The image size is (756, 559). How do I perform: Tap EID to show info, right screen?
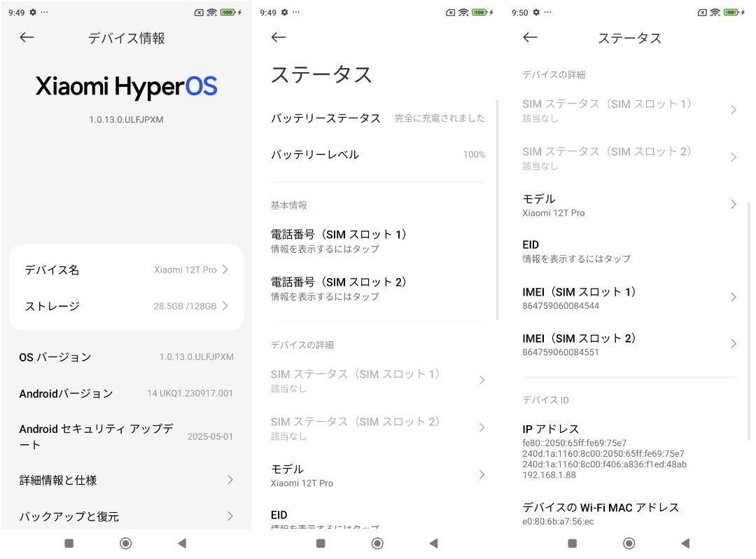[x=629, y=251]
